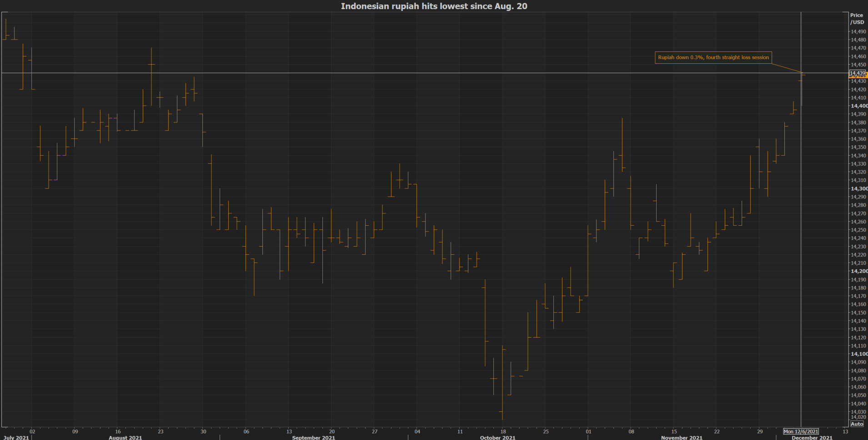Screen dimensions: 868x440
Task: Click the '30' date tick label
Action: (203, 431)
